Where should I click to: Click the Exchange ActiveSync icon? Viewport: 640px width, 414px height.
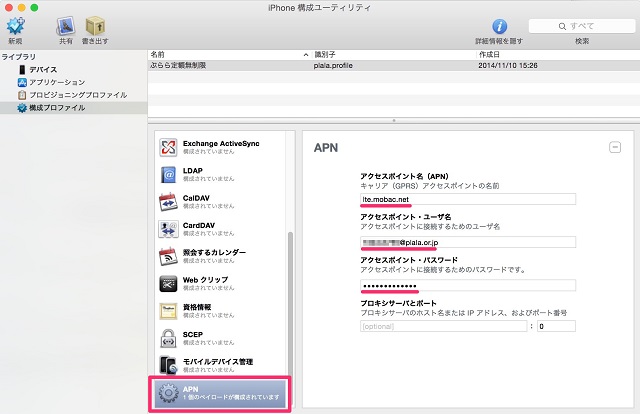pyautogui.click(x=168, y=147)
